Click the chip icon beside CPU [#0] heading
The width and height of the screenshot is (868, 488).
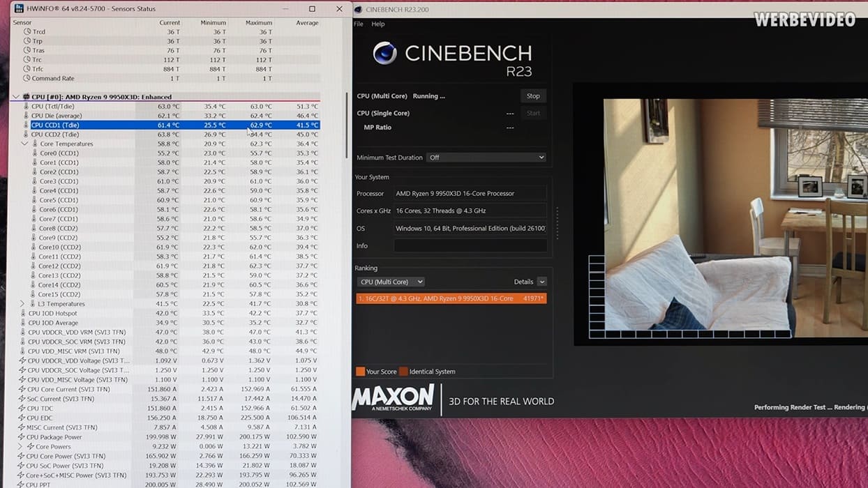click(27, 97)
